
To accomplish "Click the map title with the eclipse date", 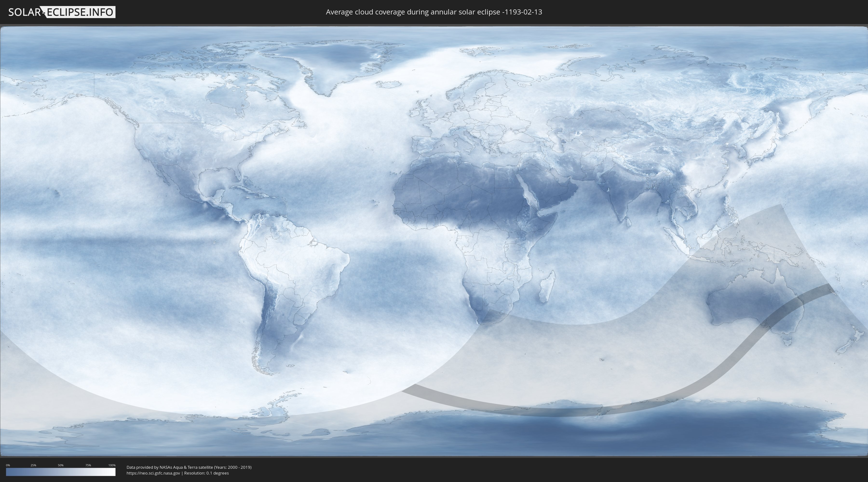I will [434, 12].
